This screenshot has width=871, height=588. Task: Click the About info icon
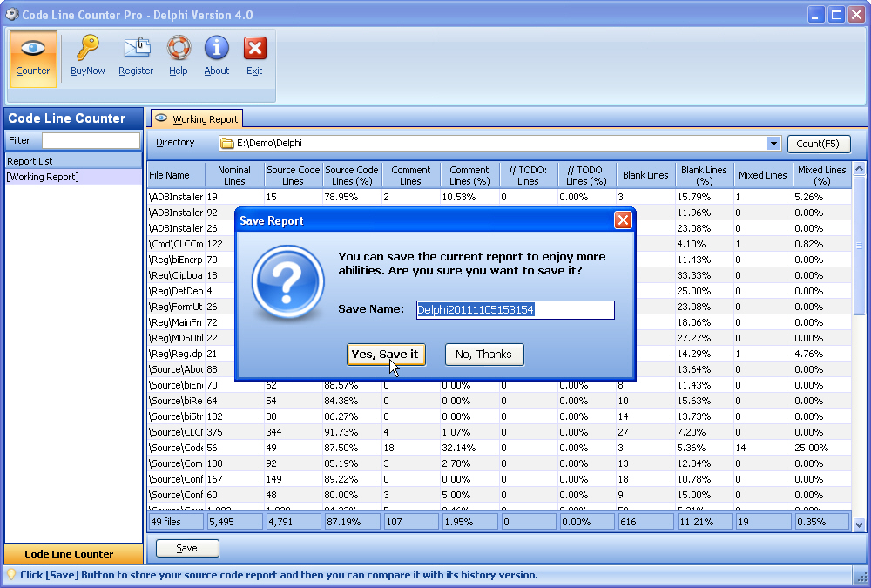click(x=216, y=50)
